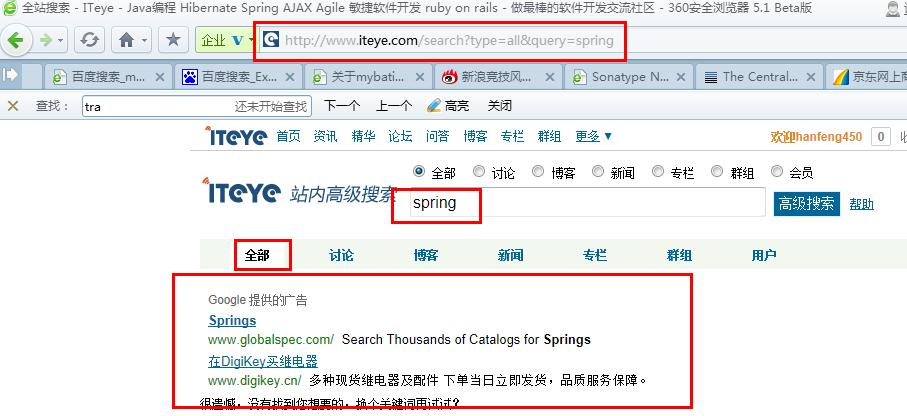Open 博客 in the ITeye top nav

click(x=475, y=137)
